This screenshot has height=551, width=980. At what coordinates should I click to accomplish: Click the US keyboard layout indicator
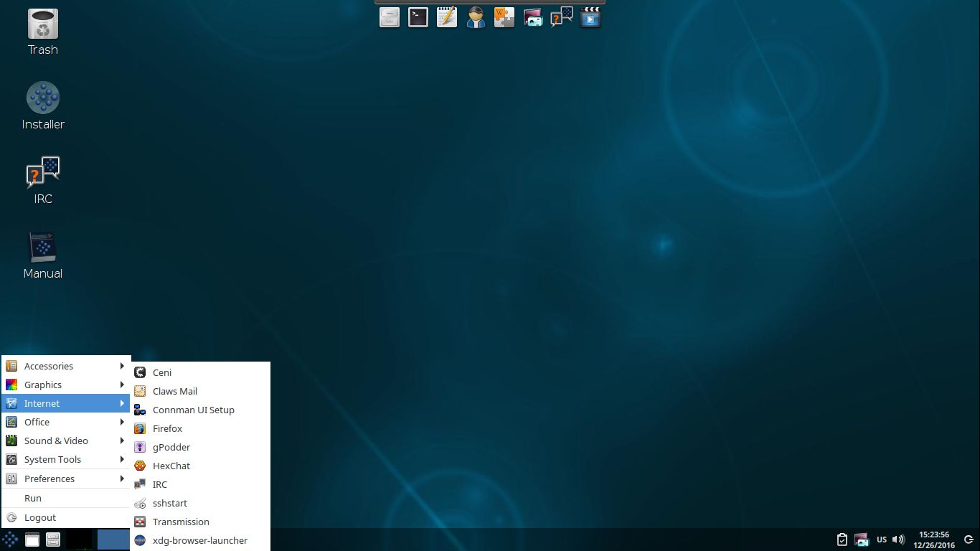pyautogui.click(x=882, y=540)
